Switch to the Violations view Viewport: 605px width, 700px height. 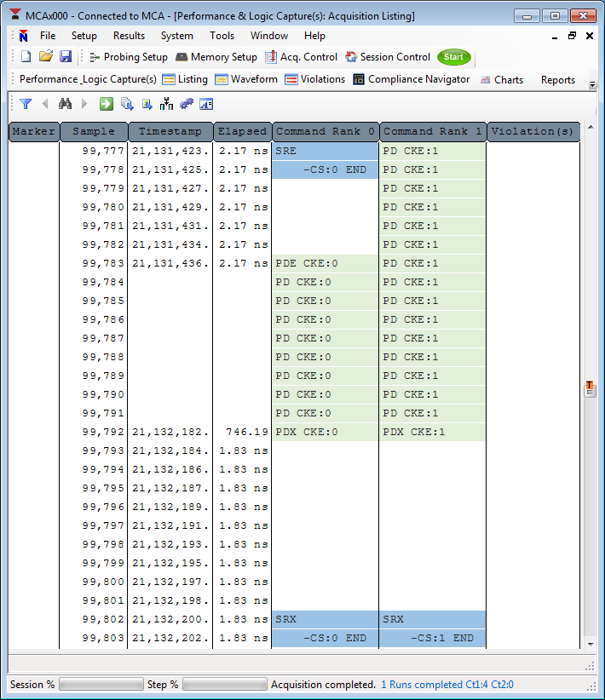(314, 79)
